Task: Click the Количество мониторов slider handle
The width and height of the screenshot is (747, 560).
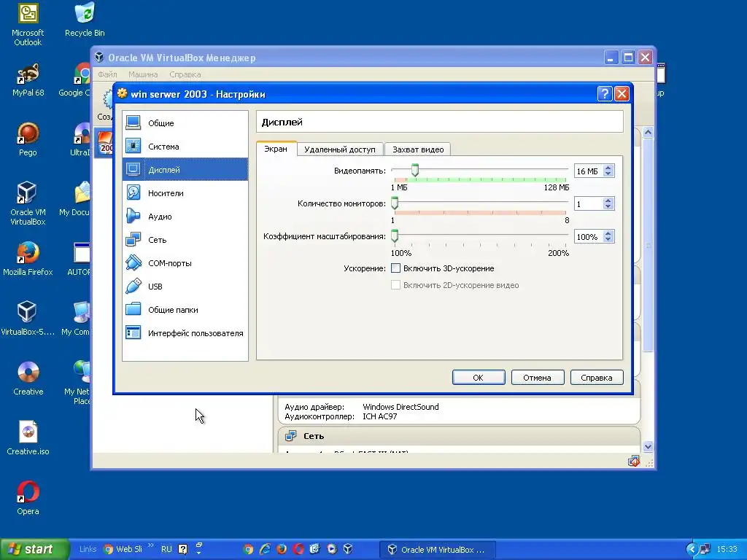Action: click(x=395, y=203)
